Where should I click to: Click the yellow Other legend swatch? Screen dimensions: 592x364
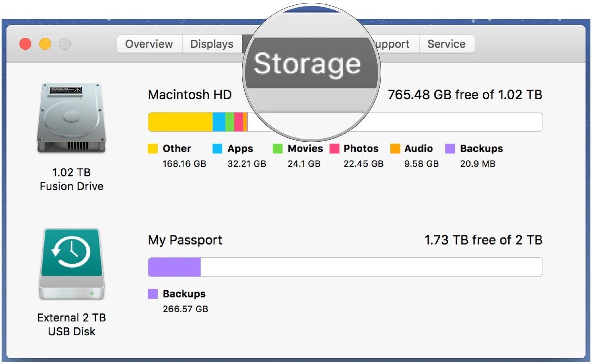(153, 149)
